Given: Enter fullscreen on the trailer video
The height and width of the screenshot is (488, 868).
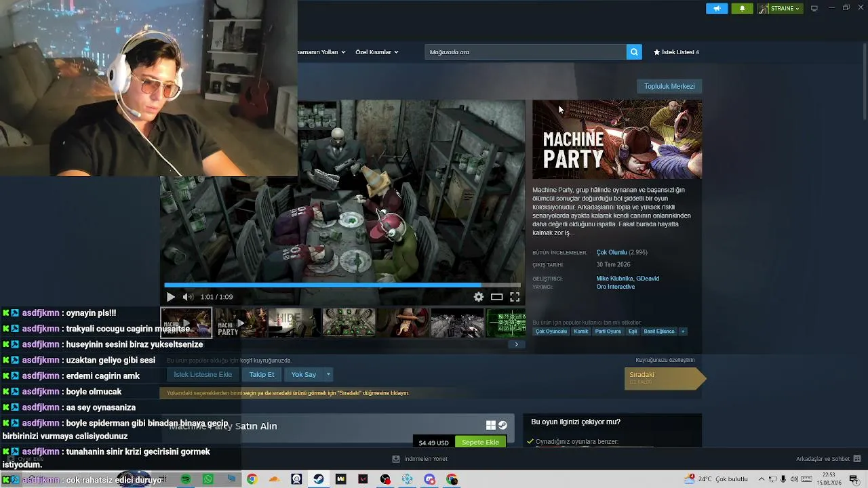Looking at the screenshot, I should point(515,297).
